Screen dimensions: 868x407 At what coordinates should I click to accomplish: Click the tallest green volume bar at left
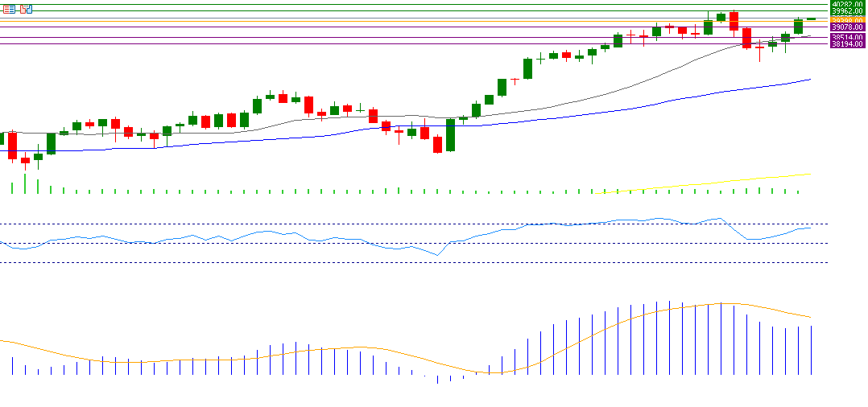point(25,184)
